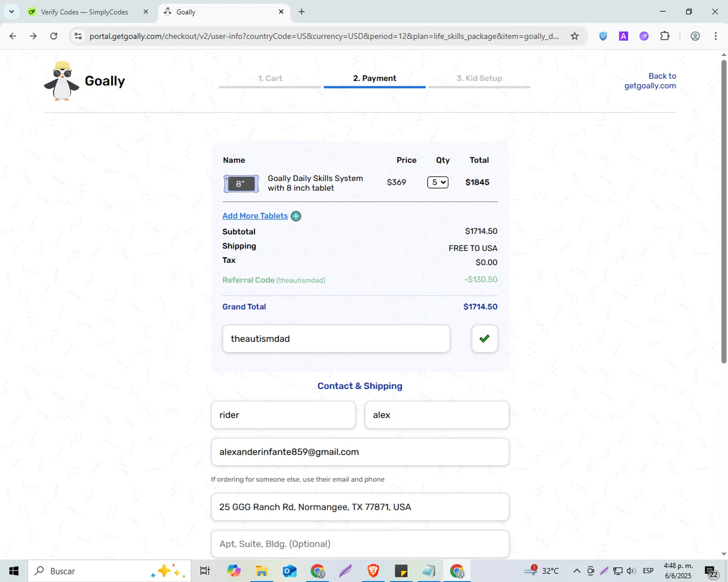Click the address field with GGG Ranch Rd

(x=360, y=507)
